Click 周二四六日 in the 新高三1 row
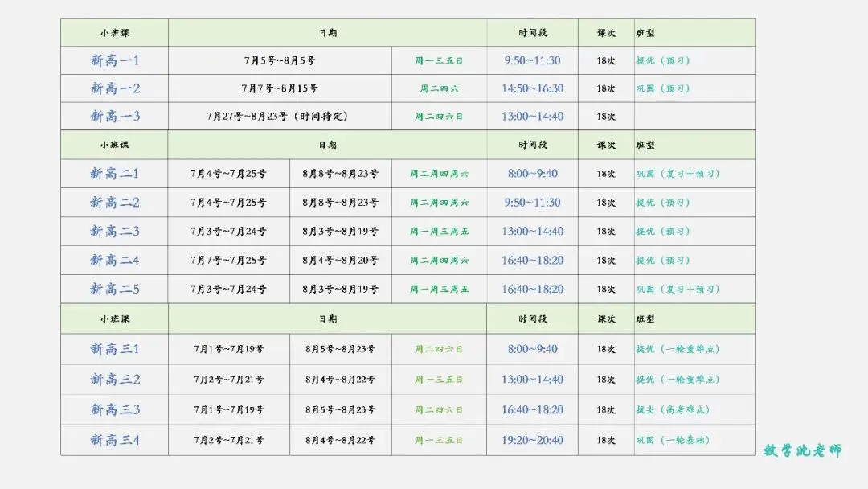This screenshot has height=489, width=868. coord(439,349)
